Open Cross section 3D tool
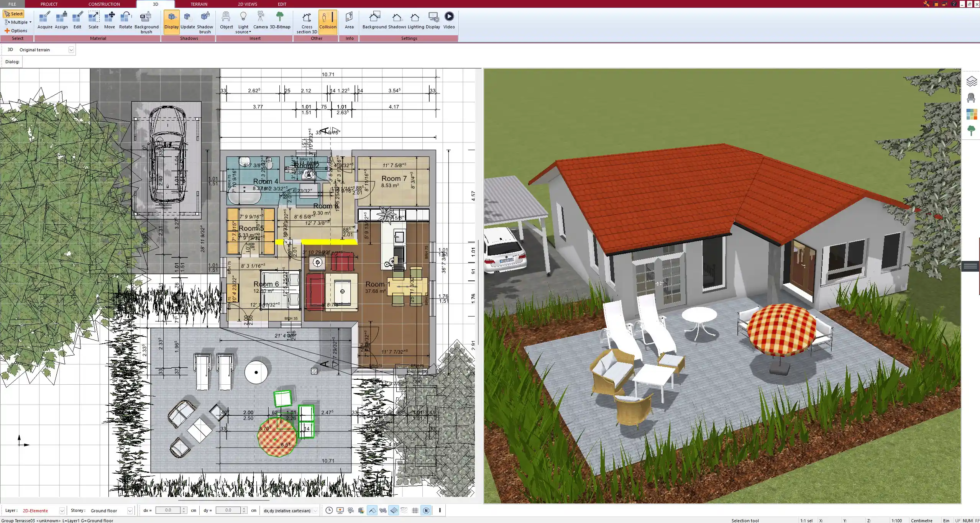 click(307, 23)
